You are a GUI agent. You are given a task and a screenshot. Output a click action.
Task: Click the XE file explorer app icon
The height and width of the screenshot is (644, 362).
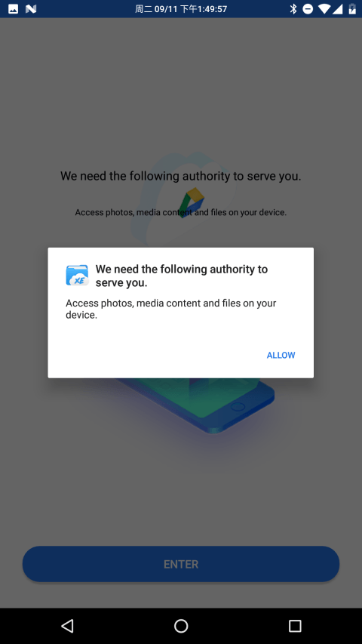coord(77,275)
